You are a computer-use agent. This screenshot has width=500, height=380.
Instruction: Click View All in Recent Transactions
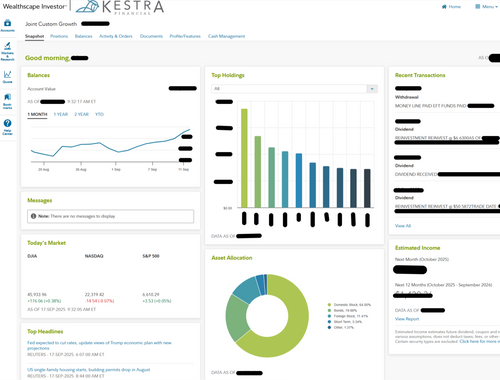click(403, 226)
